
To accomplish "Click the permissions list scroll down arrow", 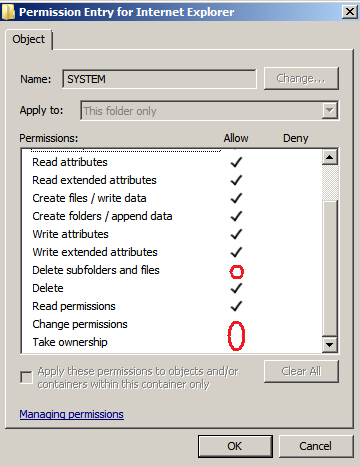I will pos(330,344).
